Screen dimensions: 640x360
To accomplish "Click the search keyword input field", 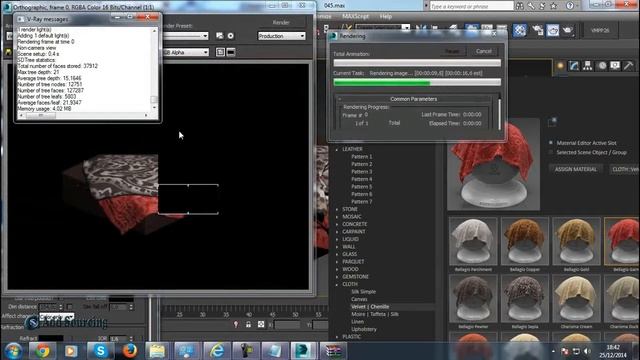I will (x=471, y=6).
